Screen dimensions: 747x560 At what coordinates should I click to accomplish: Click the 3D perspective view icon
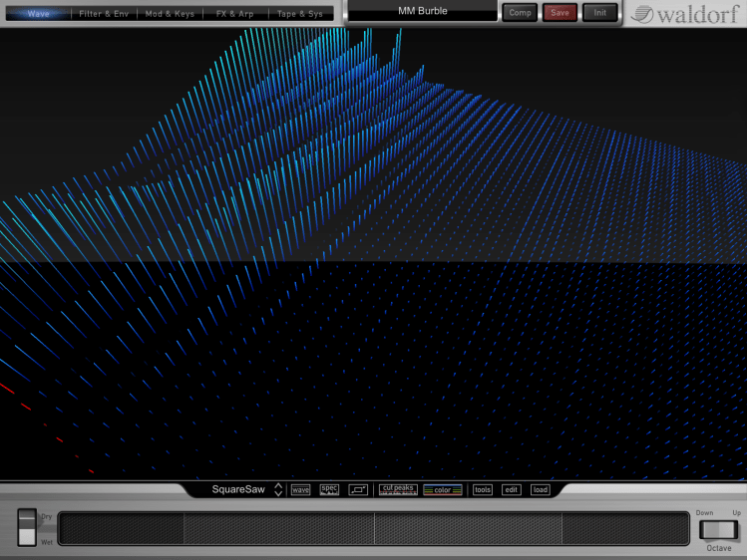358,490
